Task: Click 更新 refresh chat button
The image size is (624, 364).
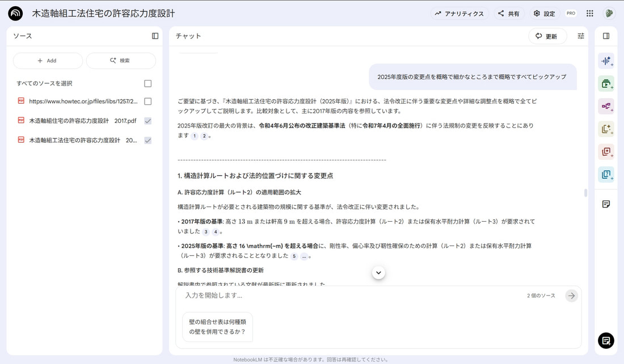Action: click(x=547, y=36)
